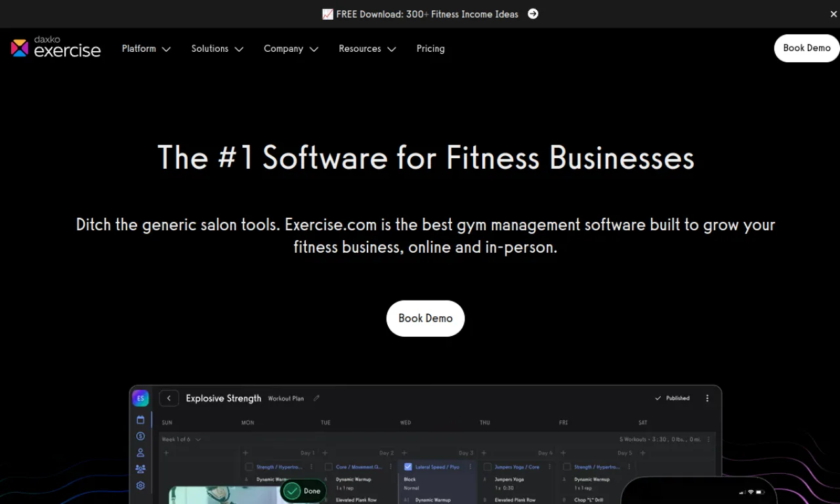Click the ES avatar in the app preview

140,398
